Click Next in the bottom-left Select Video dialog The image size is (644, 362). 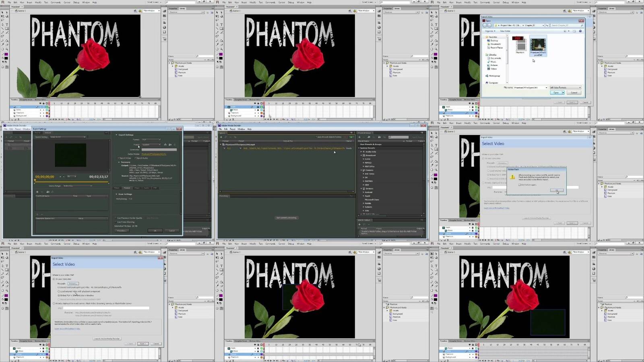[x=143, y=343]
